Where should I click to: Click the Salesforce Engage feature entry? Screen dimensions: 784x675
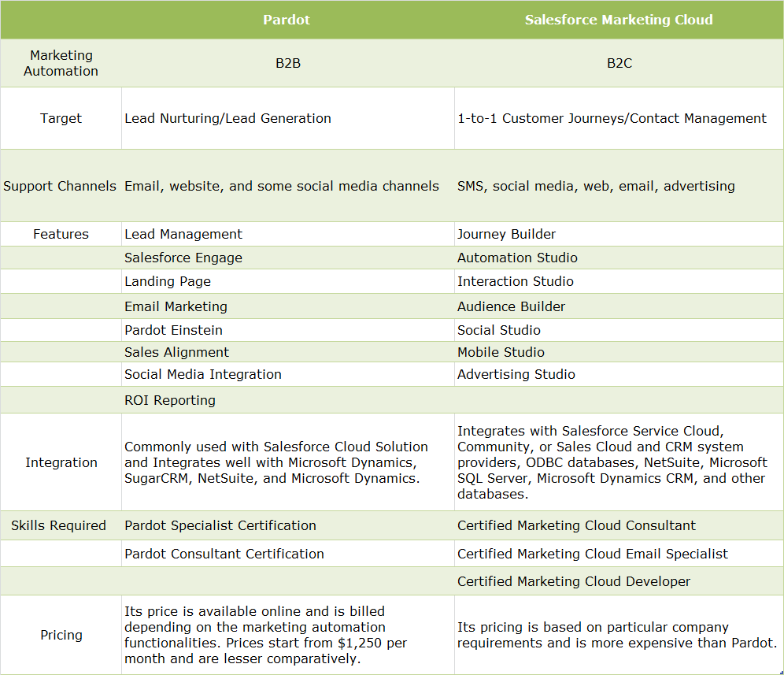pyautogui.click(x=183, y=258)
